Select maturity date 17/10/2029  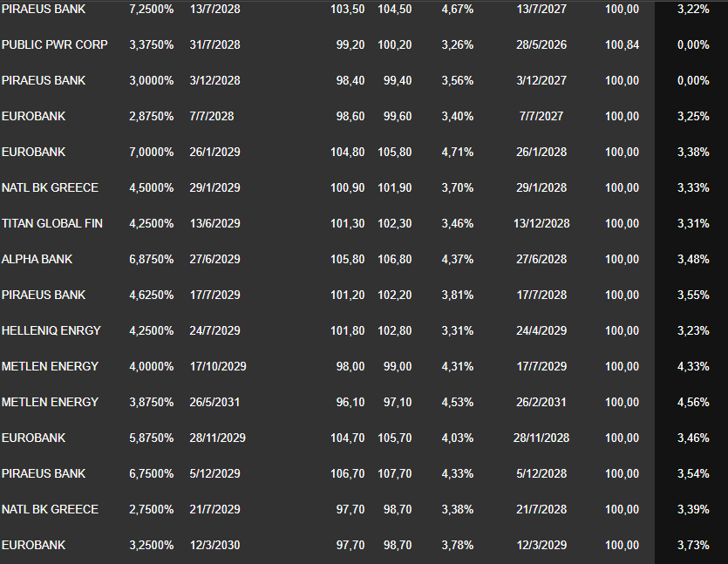pyautogui.click(x=218, y=366)
